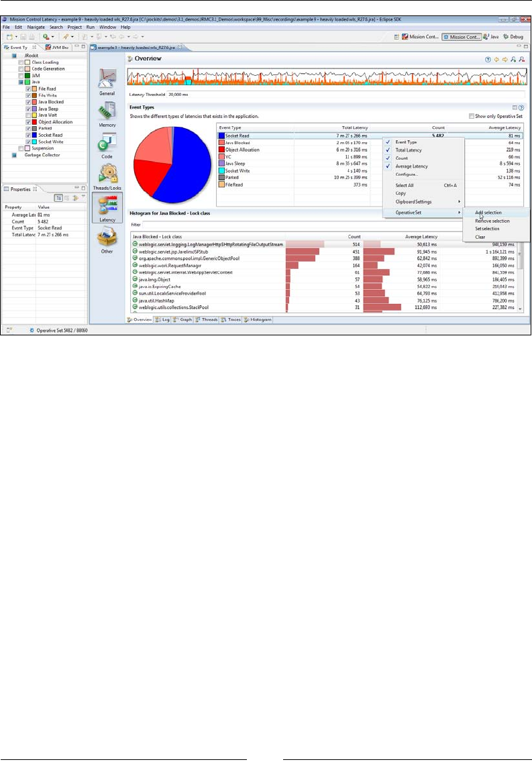Click the New wizard toolbar icon
The width and height of the screenshot is (532, 766).
(9, 37)
